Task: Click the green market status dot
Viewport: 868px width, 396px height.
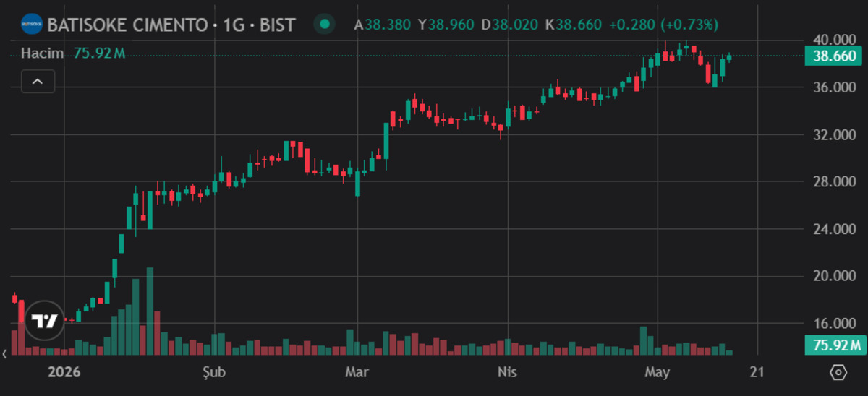Action: [325, 25]
